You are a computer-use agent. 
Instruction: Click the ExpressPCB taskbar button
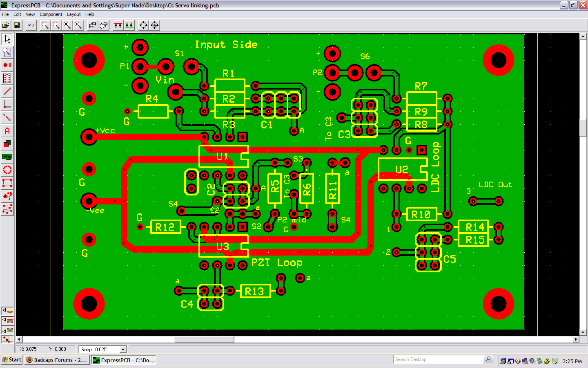(x=124, y=360)
